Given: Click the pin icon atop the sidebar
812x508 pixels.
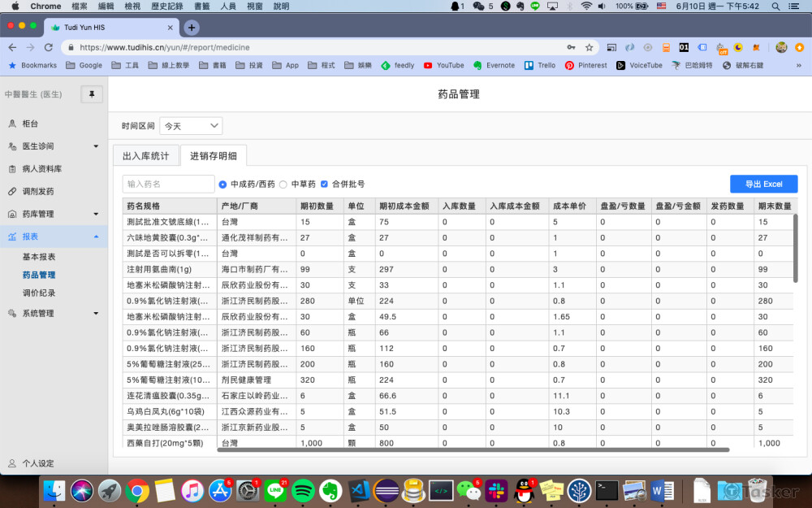Looking at the screenshot, I should 91,93.
